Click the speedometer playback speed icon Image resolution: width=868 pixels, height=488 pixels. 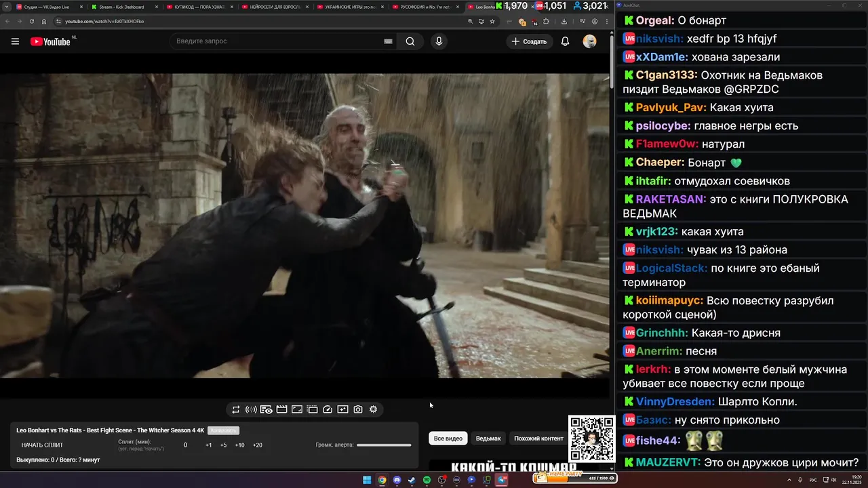pyautogui.click(x=328, y=409)
